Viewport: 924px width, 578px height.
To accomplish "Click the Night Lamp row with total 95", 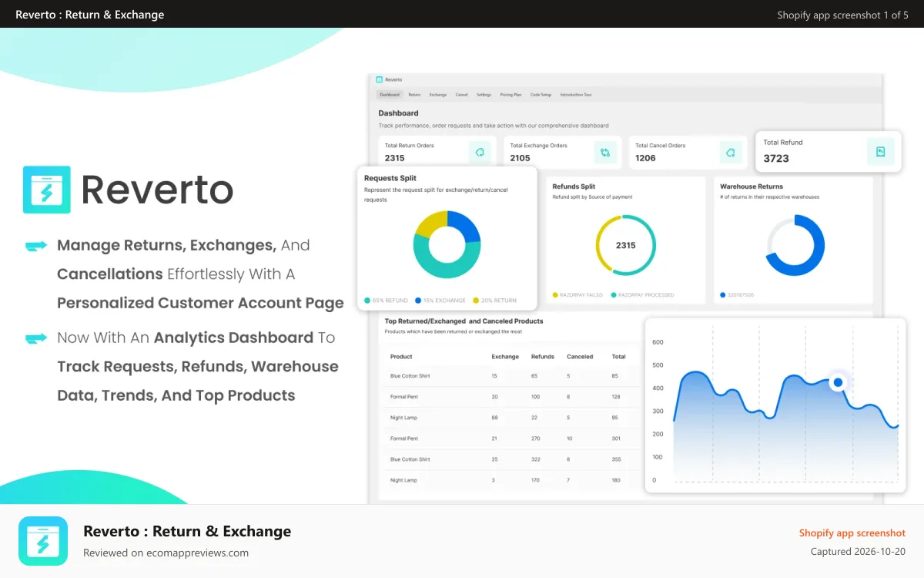I will [511, 418].
